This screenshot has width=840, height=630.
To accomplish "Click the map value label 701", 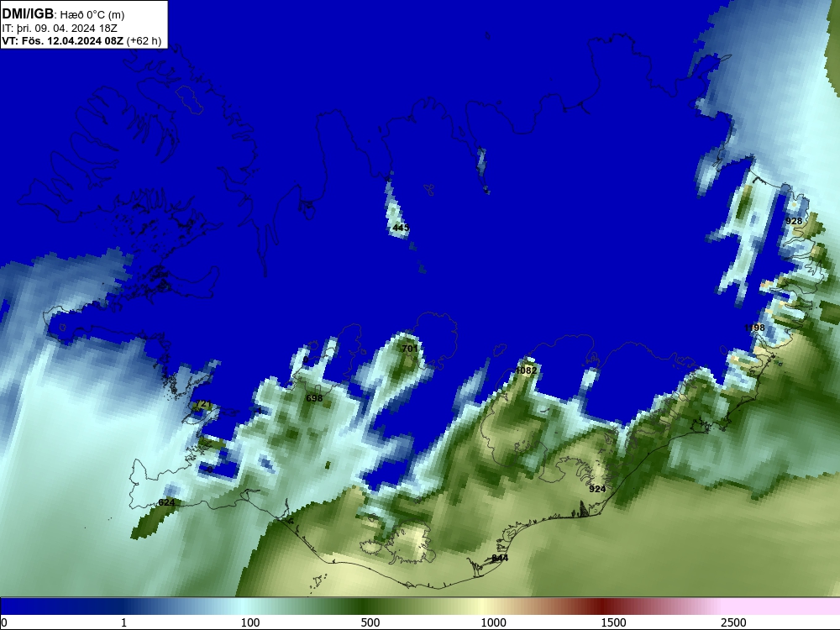I will coord(410,349).
